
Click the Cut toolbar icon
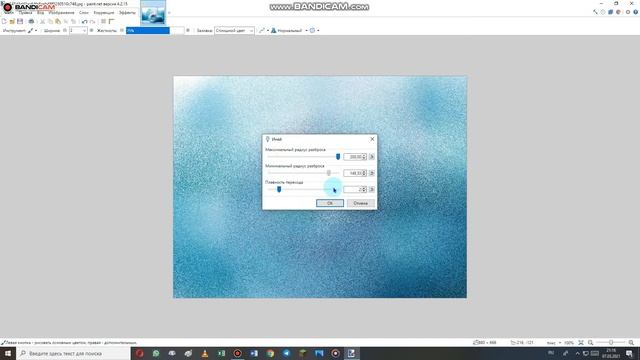pyautogui.click(x=42, y=21)
